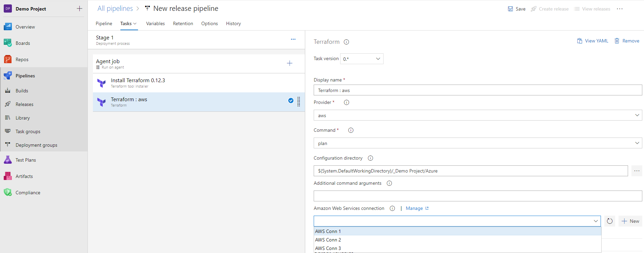
Task: Click the plus next to Demo Project
Action: 80,9
